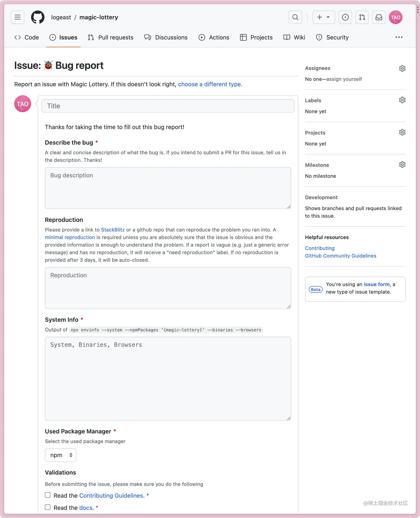Switch to the Issues tab
420x518 pixels.
tap(63, 37)
